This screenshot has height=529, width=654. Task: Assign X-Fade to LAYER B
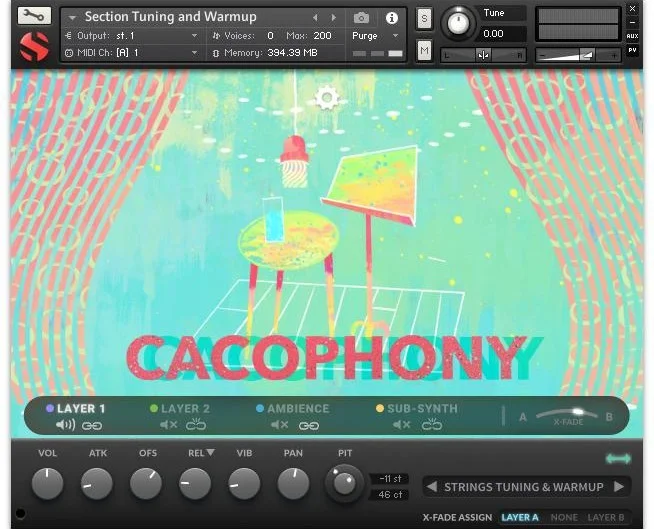(x=606, y=518)
